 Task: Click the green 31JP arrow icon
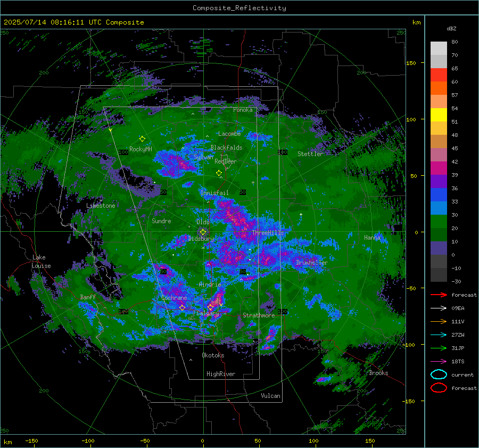coord(439,348)
